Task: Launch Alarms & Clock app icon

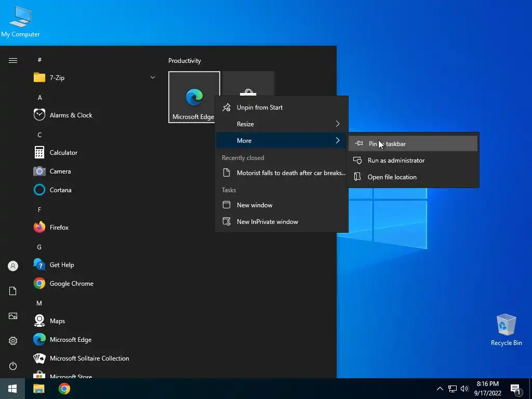Action: tap(39, 115)
